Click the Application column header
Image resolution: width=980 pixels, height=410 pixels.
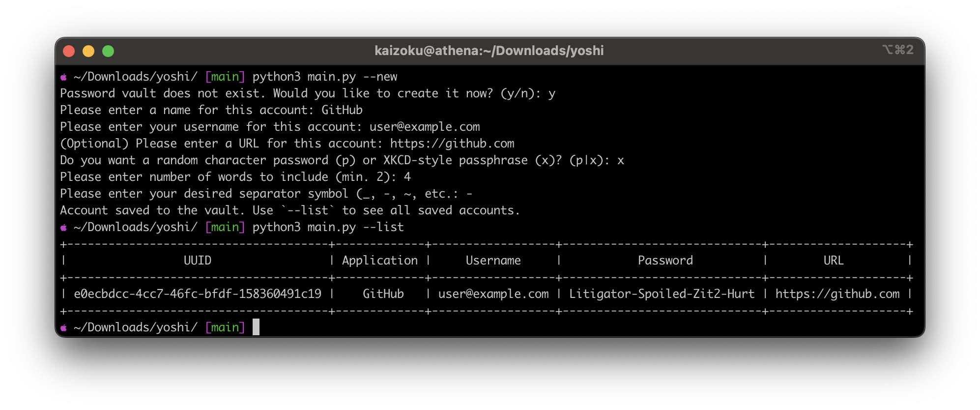[x=380, y=261]
